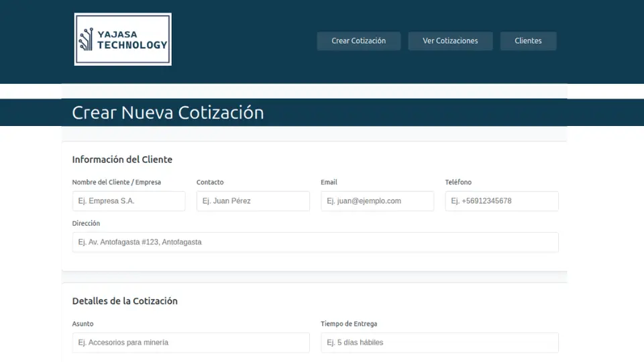Viewport: 644px width, 362px height.
Task: Click the 'Tiempo de Entrega' label
Action: point(349,324)
